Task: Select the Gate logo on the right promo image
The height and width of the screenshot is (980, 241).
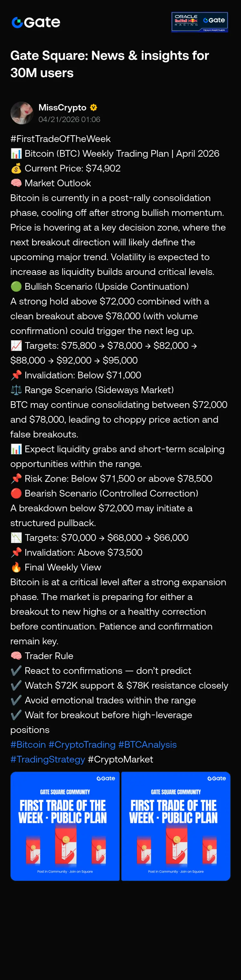Action: pos(217,778)
